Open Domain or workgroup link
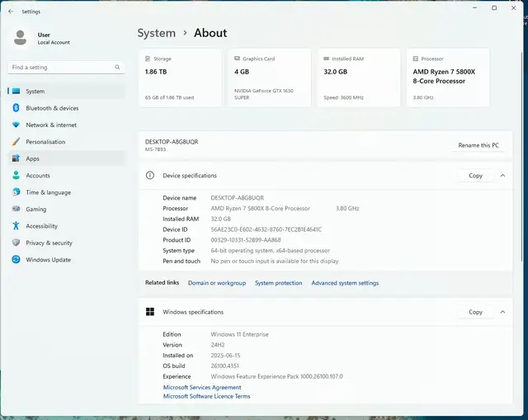The width and height of the screenshot is (528, 420). [x=217, y=283]
